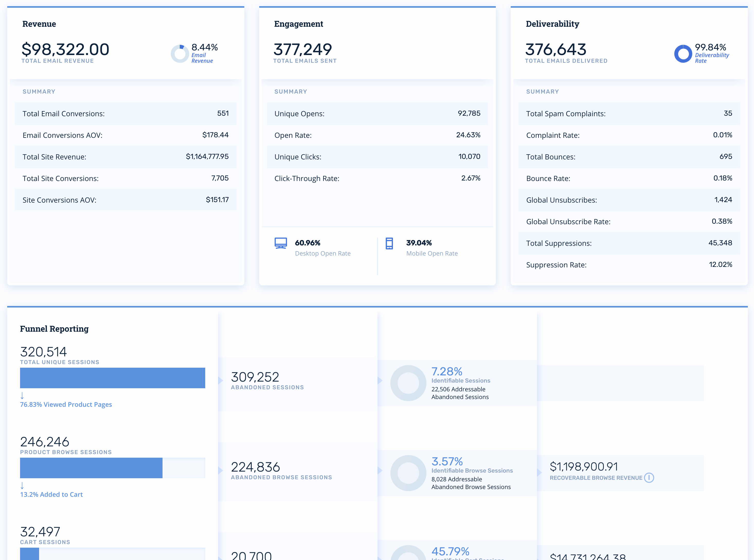Click the Funnel Reporting heading
The height and width of the screenshot is (560, 754).
coord(54,329)
